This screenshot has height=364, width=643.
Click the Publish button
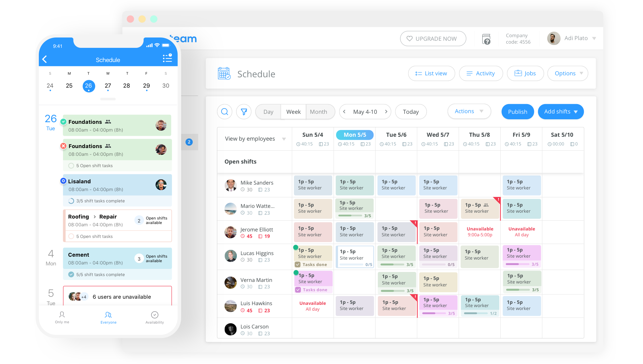[518, 111]
